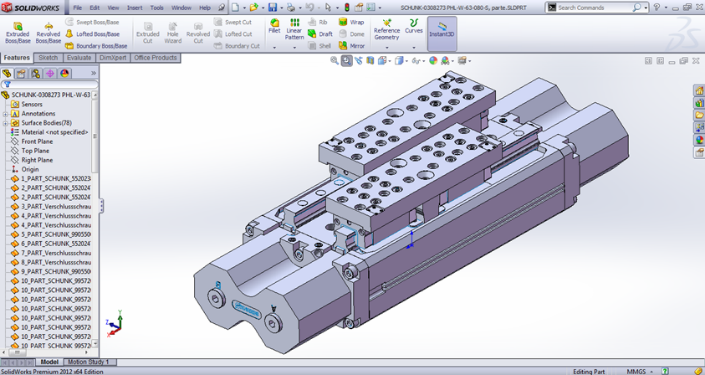
Task: Select the Front Plane tree item
Action: pos(37,142)
